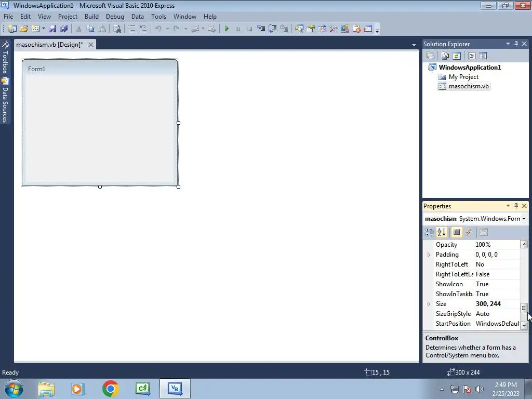Open Solution Explorer from the toolbar icon

click(x=299, y=29)
